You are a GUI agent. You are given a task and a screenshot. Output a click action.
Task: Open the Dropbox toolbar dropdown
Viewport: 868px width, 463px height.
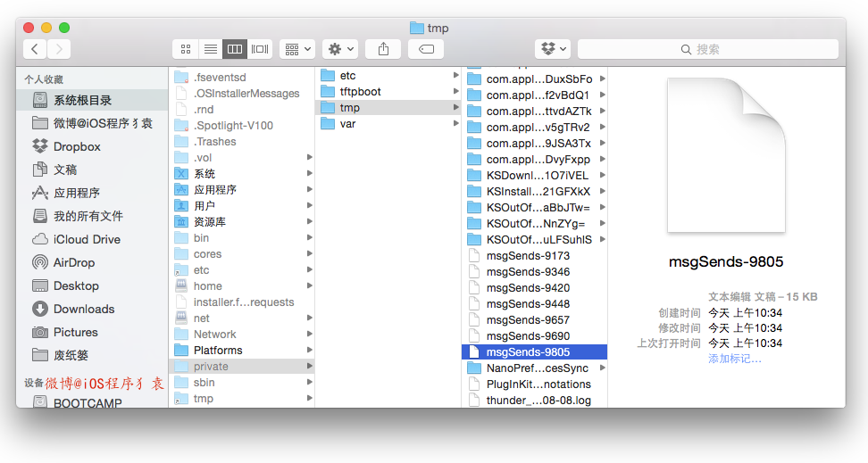click(x=553, y=49)
